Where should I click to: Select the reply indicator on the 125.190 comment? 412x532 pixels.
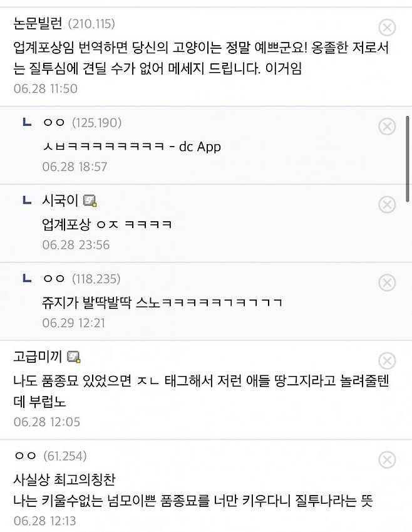click(26, 123)
